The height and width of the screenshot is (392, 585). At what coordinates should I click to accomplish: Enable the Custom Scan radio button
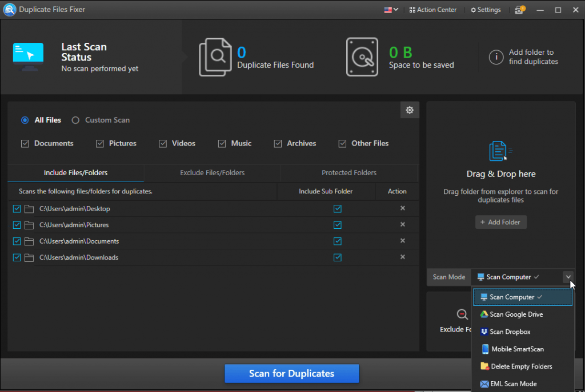[75, 120]
